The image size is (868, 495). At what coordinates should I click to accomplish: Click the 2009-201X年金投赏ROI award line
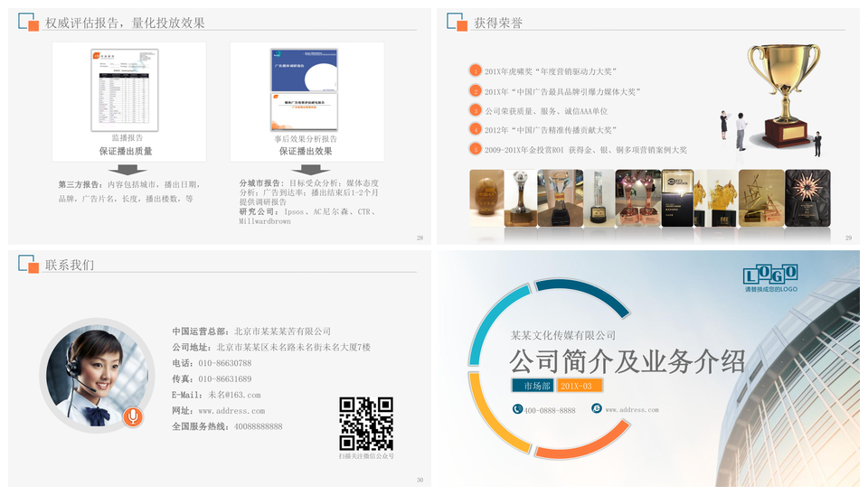point(586,150)
